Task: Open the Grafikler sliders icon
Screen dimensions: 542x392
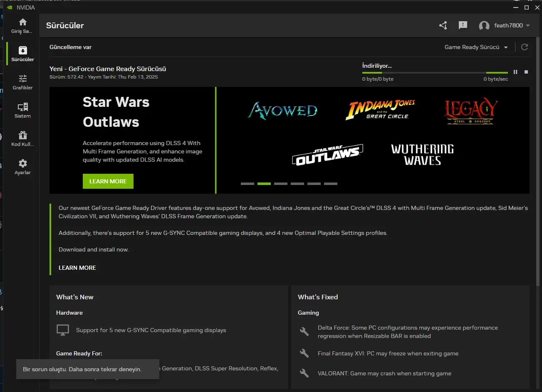Action: click(23, 79)
